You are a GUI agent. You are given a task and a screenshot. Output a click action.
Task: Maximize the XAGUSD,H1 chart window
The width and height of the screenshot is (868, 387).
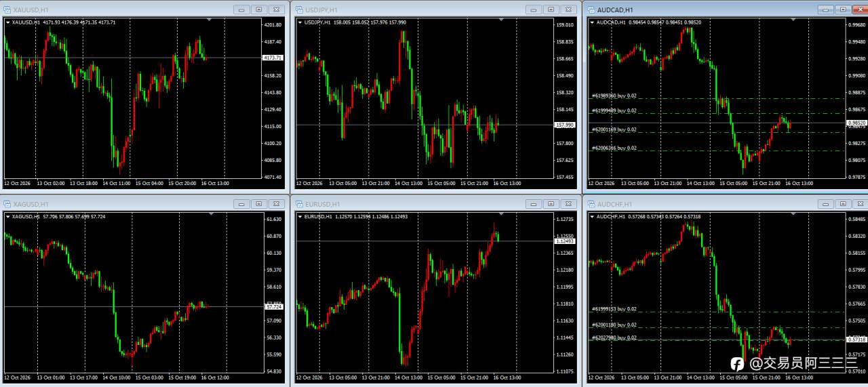[258, 204]
